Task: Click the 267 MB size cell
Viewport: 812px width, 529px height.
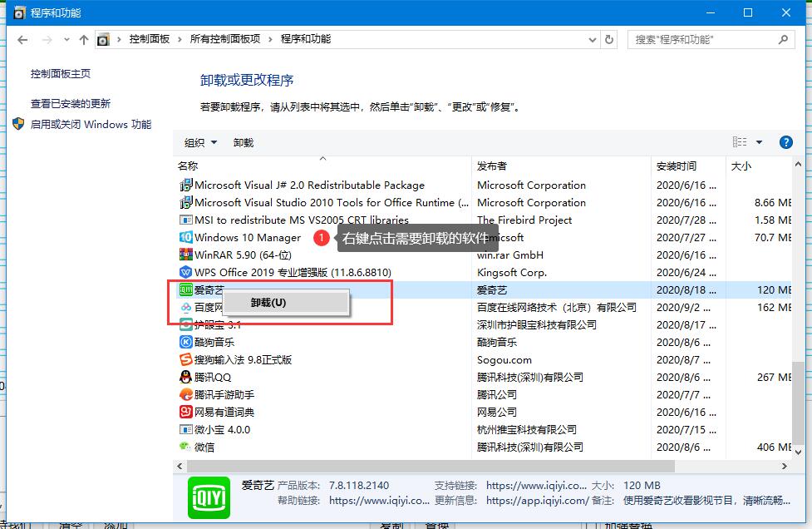Action: pyautogui.click(x=774, y=377)
